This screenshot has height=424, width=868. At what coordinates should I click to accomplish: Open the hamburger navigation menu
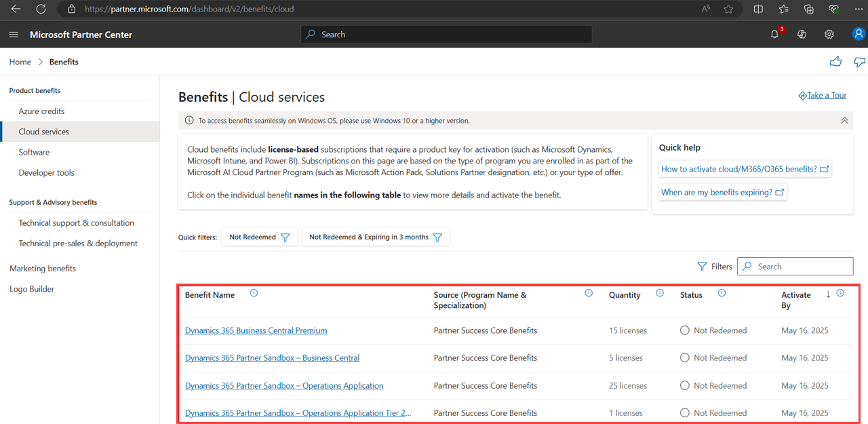point(14,35)
